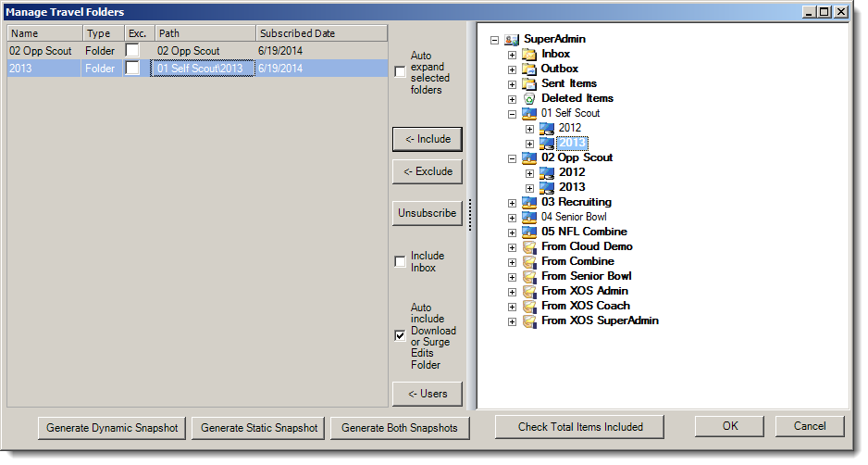Viewport: 868px width, 465px height.
Task: Click Generate Static Snapshot
Action: [258, 428]
